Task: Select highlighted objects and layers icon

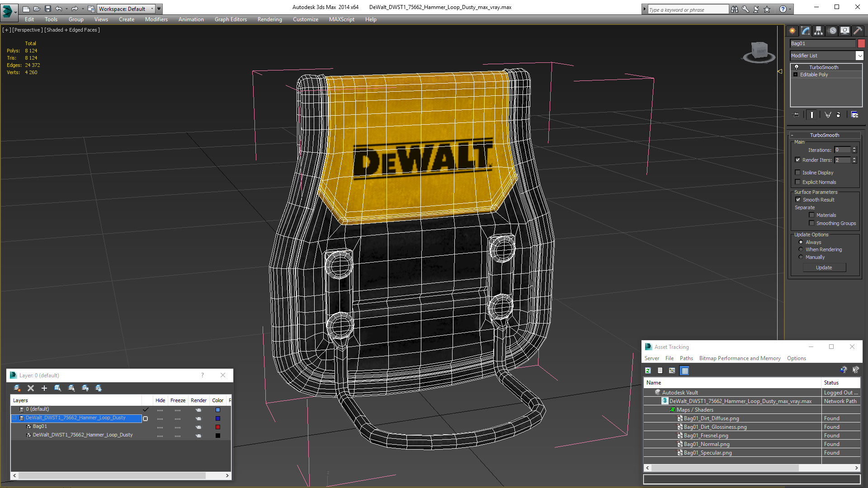Action: point(58,388)
